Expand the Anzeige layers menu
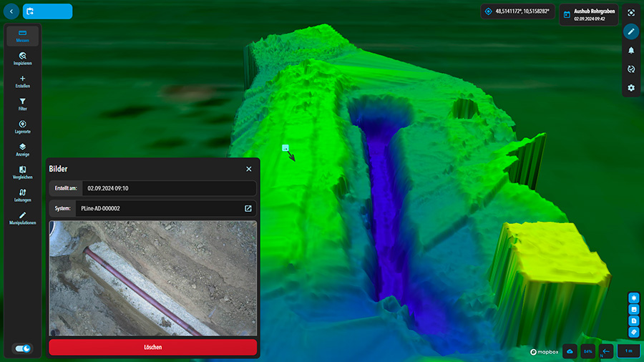This screenshot has height=362, width=644. pos(22,150)
